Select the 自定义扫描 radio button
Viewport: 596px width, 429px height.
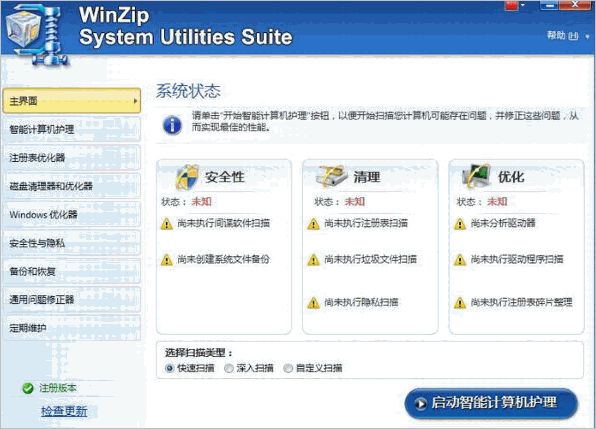[288, 368]
